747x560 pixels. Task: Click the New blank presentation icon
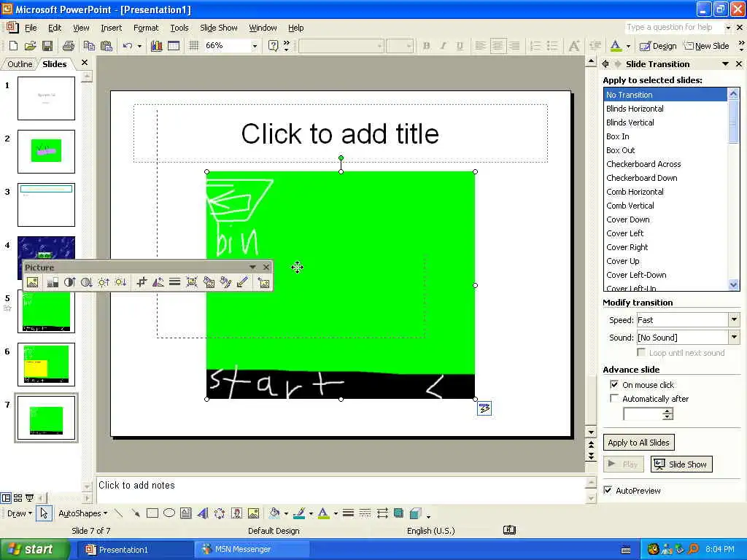[x=13, y=46]
